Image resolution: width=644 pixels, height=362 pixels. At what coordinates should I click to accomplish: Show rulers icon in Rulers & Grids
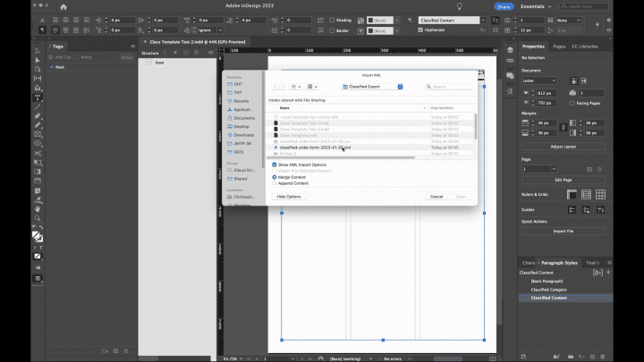572,195
